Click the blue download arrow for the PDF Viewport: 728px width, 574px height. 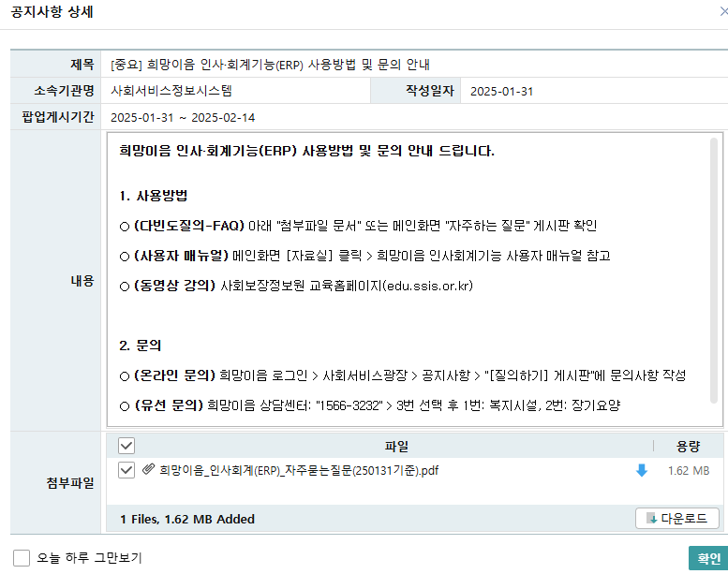coord(642,470)
